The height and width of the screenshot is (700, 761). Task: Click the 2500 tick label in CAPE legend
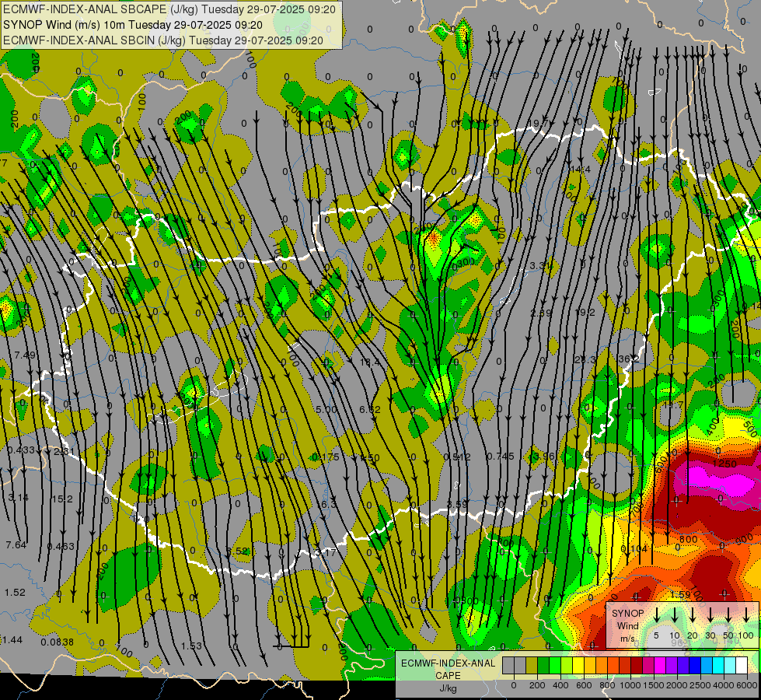(700, 685)
